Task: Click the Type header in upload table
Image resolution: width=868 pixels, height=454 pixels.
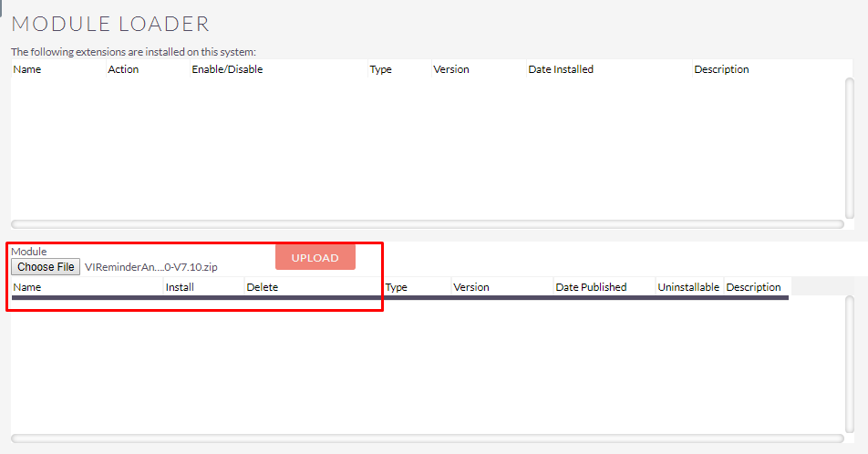Action: coord(397,287)
